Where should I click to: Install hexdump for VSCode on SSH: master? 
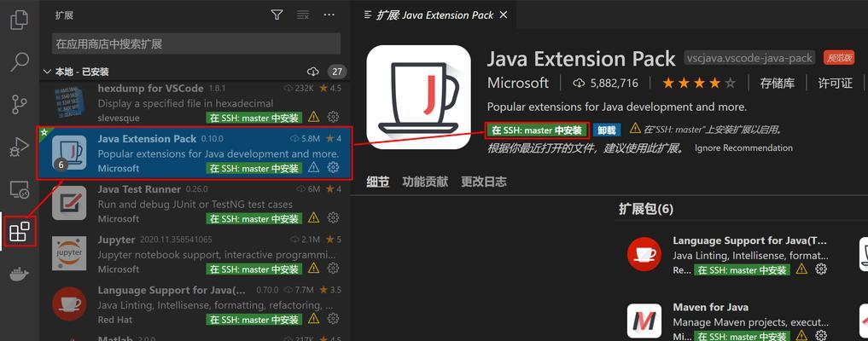click(254, 118)
